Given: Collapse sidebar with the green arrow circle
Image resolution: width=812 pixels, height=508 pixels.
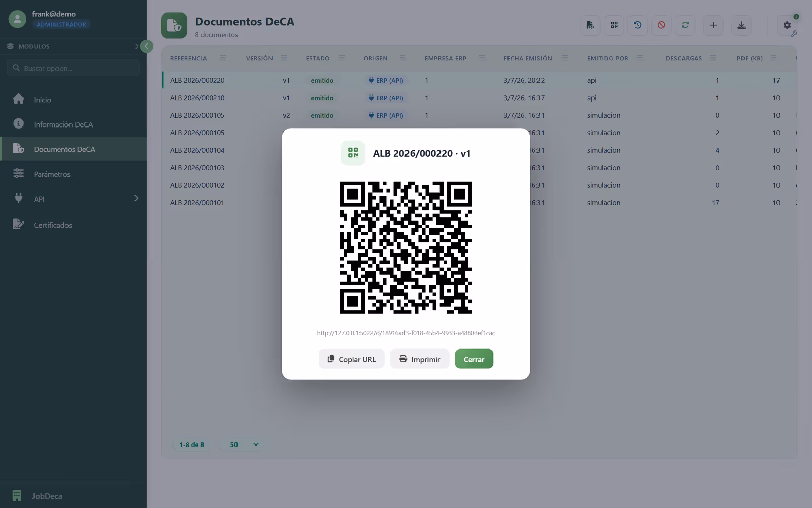Looking at the screenshot, I should [x=146, y=46].
